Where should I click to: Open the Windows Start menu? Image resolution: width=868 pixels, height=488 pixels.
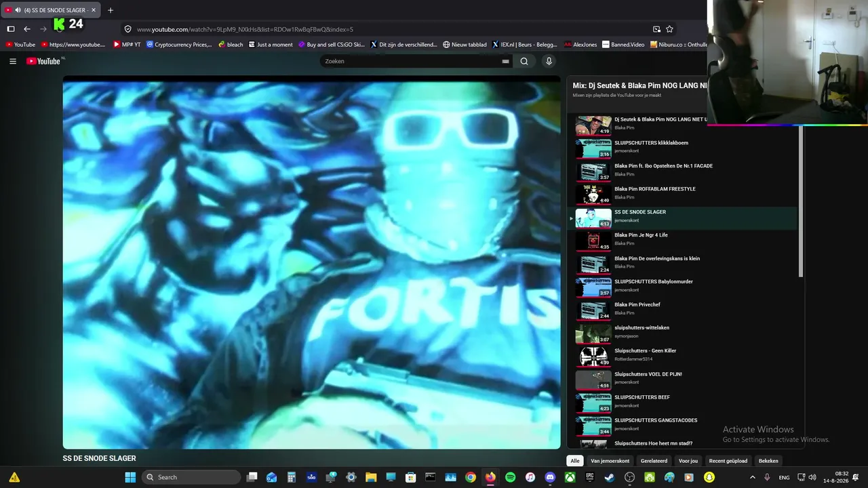click(x=130, y=477)
